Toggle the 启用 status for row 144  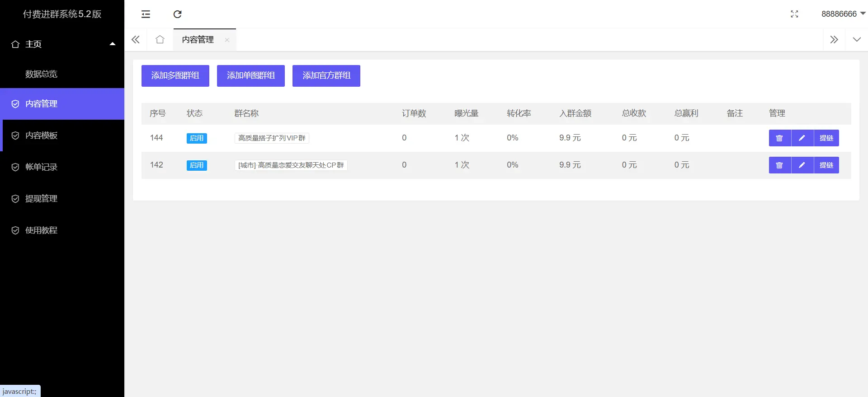[x=197, y=138]
